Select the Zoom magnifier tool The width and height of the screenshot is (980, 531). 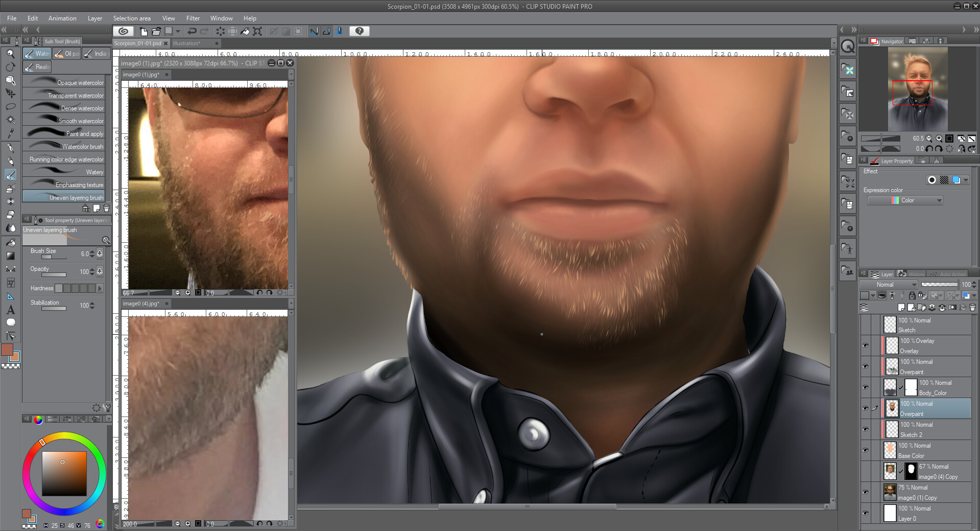10,54
